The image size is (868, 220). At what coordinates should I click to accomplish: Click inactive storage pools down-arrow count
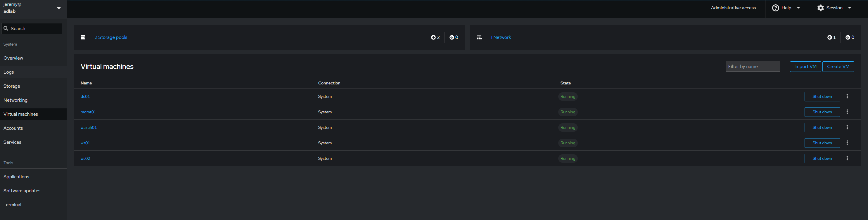point(454,37)
